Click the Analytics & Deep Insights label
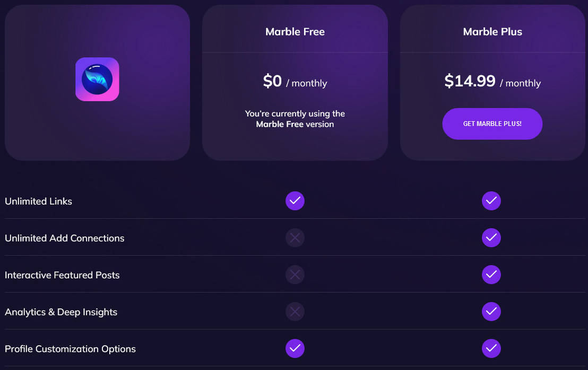Image resolution: width=588 pixels, height=370 pixels. (60, 312)
